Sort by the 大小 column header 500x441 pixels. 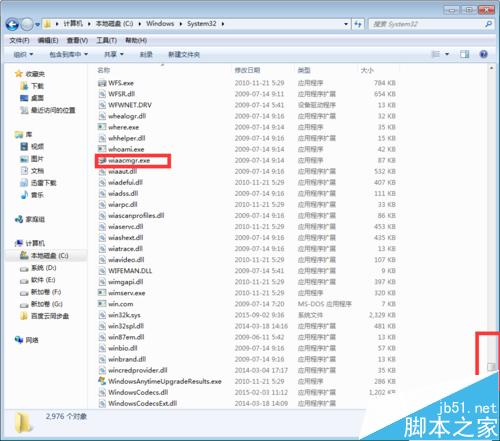pyautogui.click(x=367, y=70)
